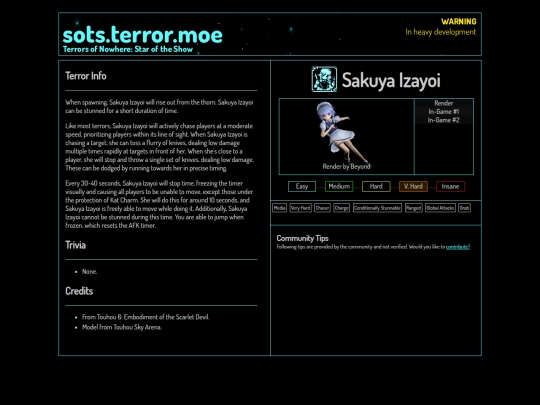Select the In-Game #2 image tab
The image size is (540, 405).
[x=444, y=120]
